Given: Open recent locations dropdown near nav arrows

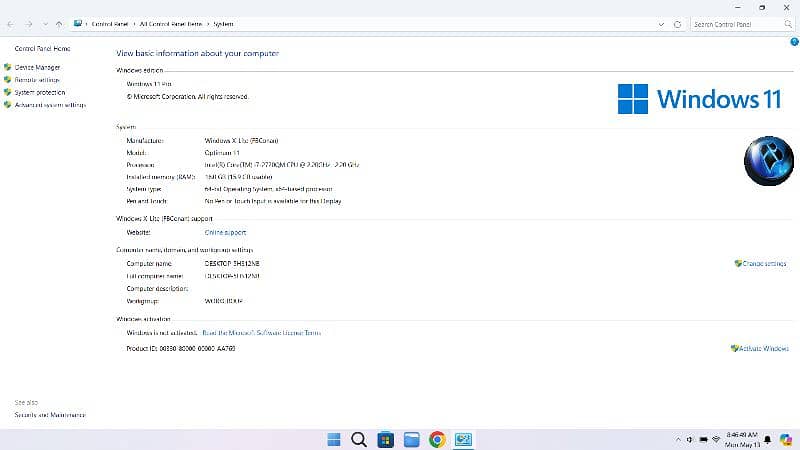Looking at the screenshot, I should 45,23.
